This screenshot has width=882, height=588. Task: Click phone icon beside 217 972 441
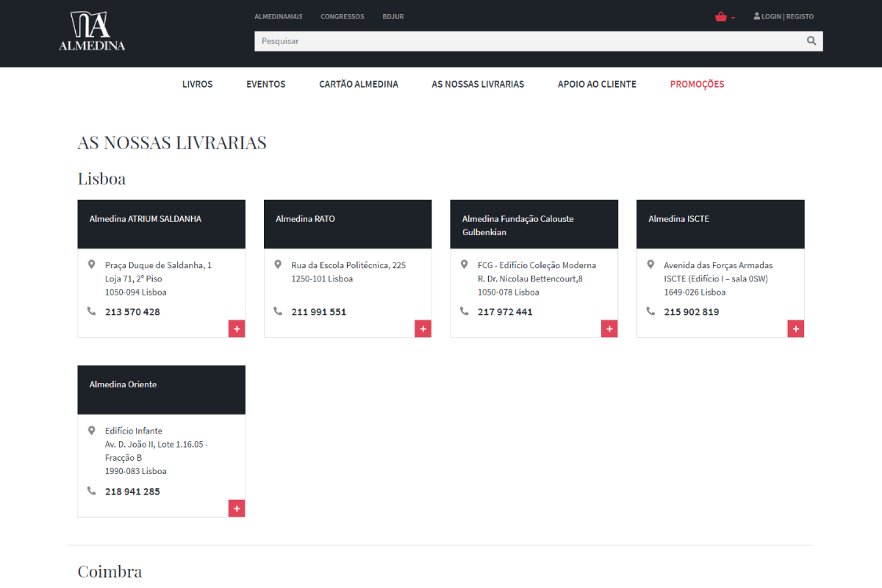click(465, 312)
